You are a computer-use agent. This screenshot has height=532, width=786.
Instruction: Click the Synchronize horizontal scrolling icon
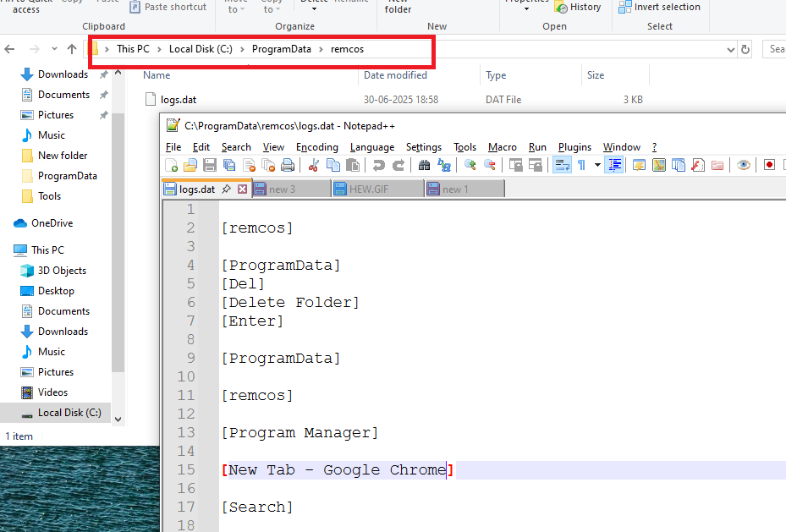tap(536, 165)
